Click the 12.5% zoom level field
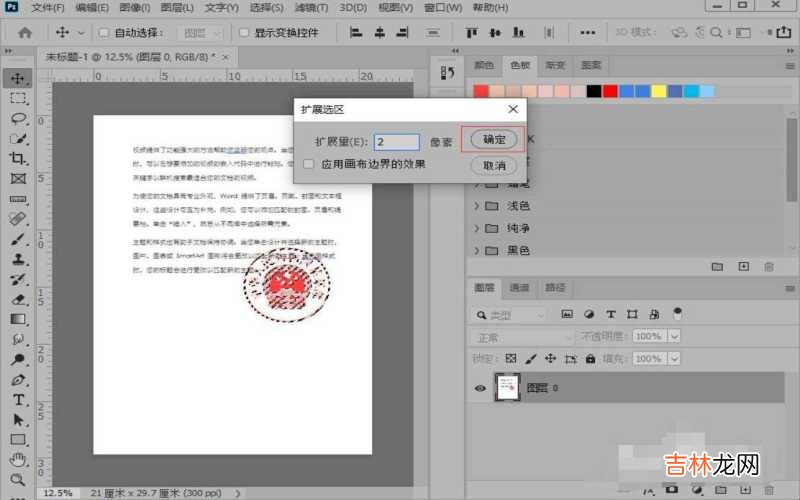Screen dimensions: 800x500 [58, 493]
